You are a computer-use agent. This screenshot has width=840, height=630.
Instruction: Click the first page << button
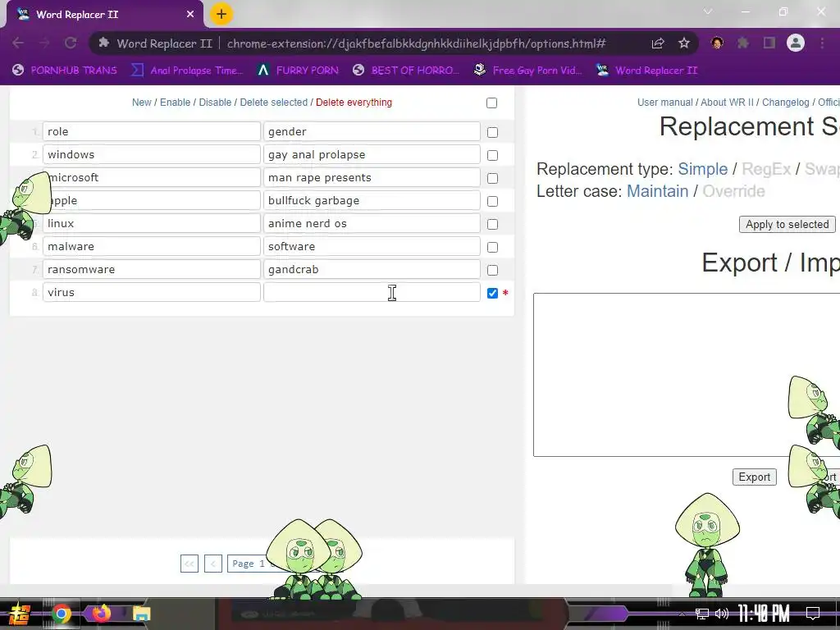click(x=189, y=564)
